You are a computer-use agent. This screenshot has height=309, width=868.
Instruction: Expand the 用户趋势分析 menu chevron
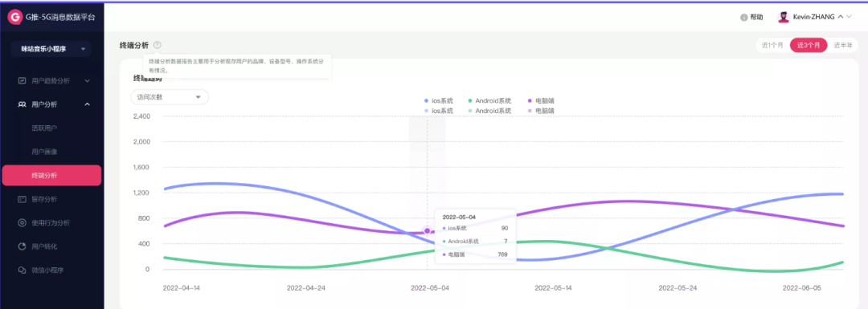[88, 81]
